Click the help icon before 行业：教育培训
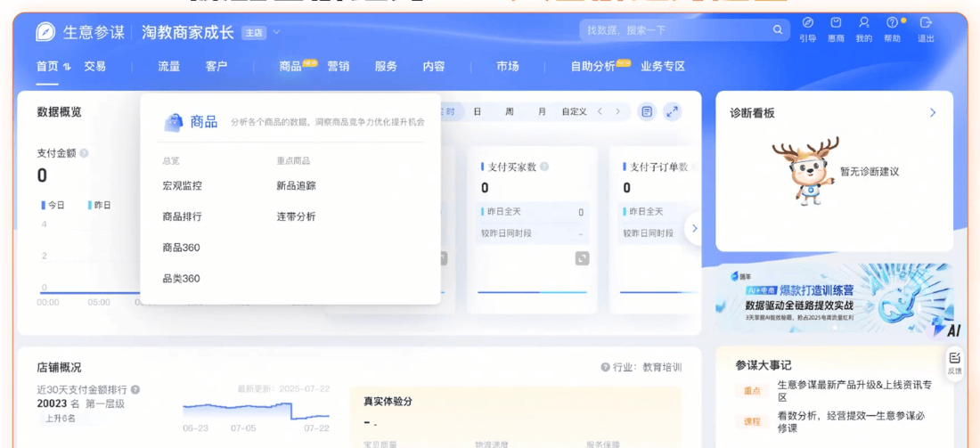 [x=605, y=368]
